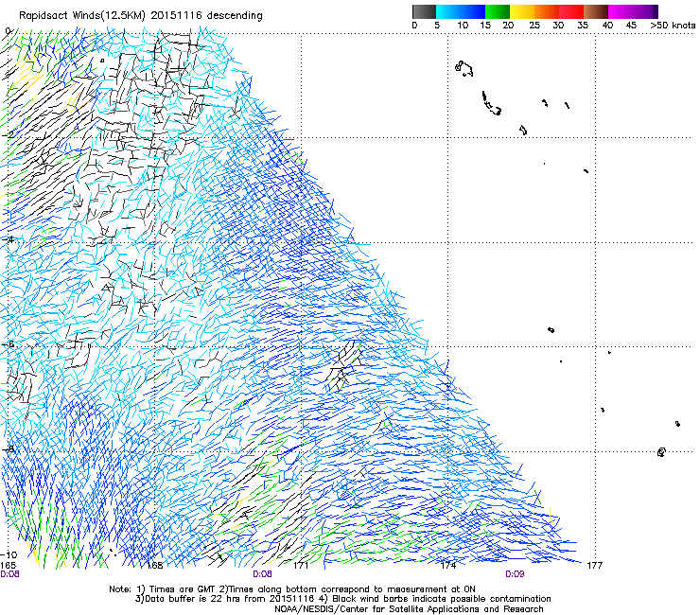This screenshot has width=700, height=615.
Task: Click the '165' longitude axis label
Action: pos(8,566)
